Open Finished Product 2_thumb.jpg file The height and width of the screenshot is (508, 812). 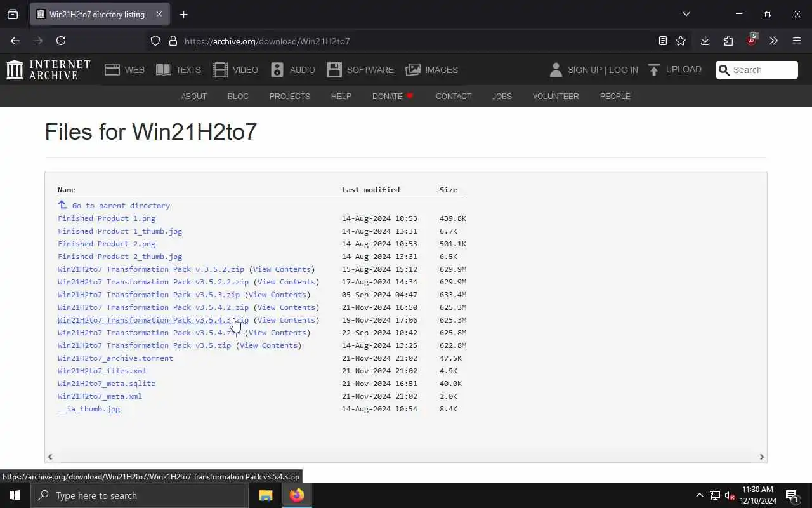pos(120,257)
